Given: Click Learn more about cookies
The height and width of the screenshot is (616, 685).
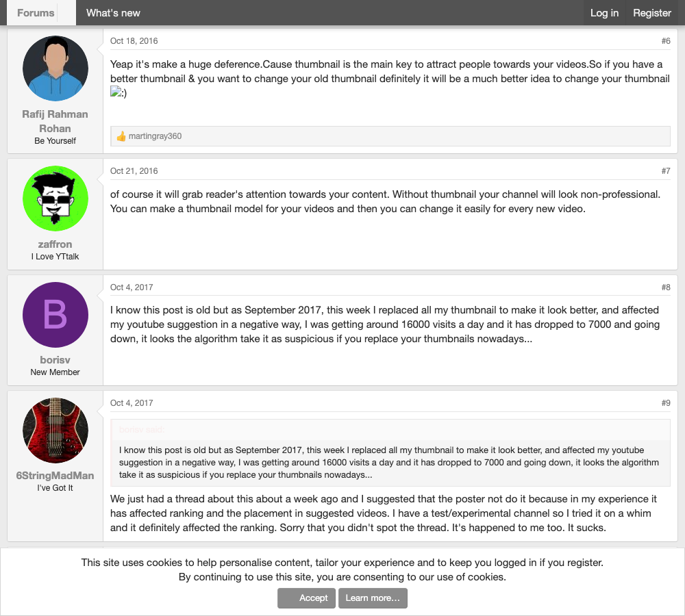Looking at the screenshot, I should coord(373,598).
